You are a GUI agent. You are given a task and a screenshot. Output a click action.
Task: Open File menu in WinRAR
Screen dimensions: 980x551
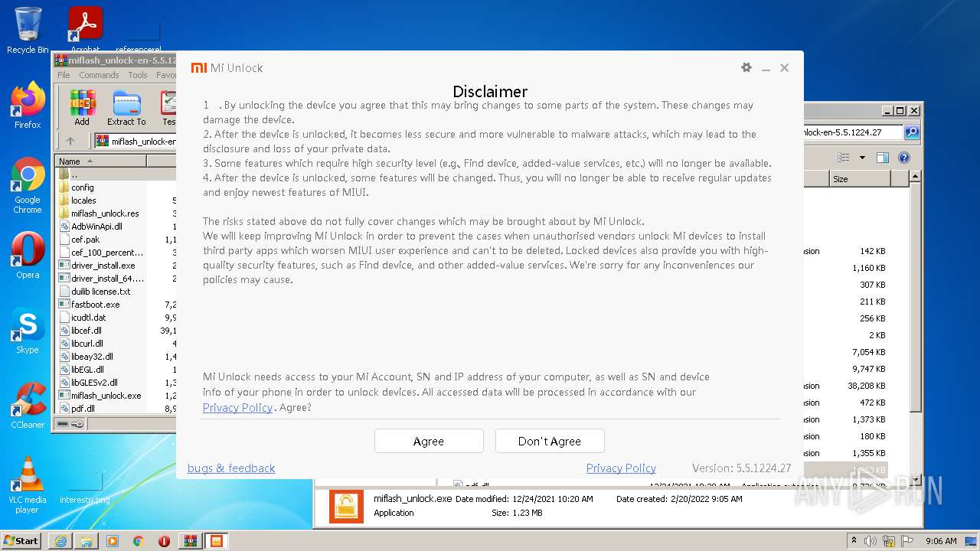(x=64, y=75)
